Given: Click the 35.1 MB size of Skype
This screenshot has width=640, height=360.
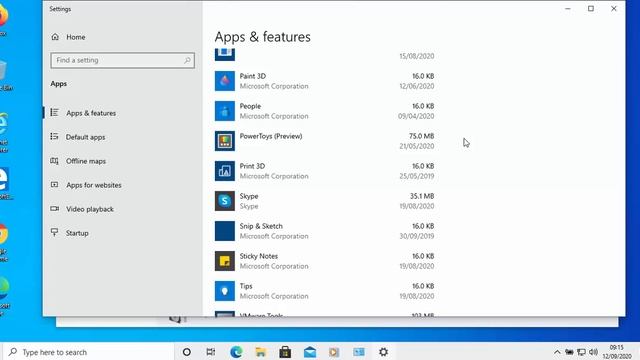Looking at the screenshot, I should tap(422, 196).
